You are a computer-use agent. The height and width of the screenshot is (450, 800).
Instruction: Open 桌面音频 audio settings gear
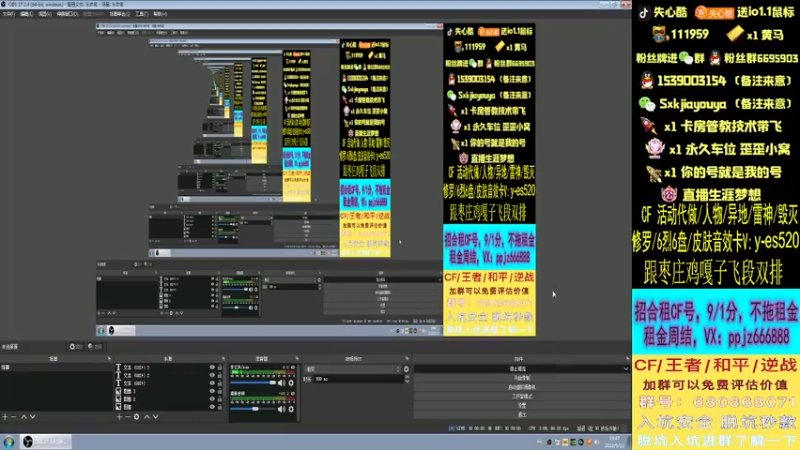pos(291,409)
